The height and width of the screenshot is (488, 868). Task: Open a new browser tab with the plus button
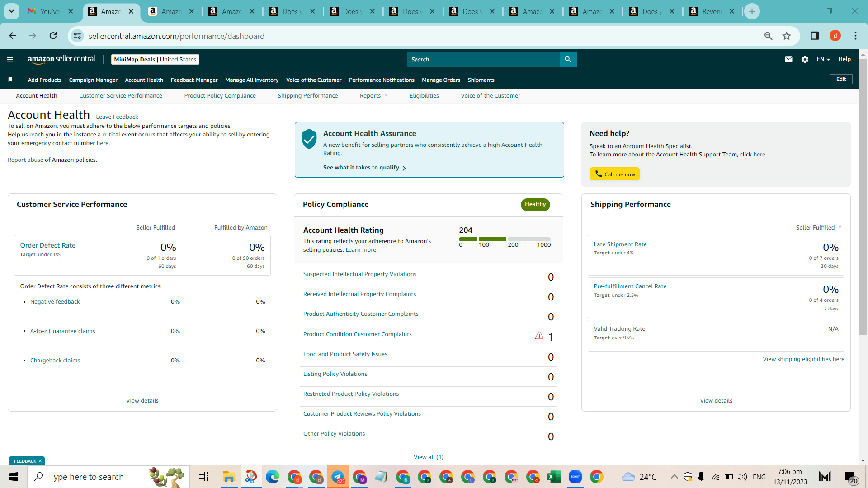click(x=752, y=11)
